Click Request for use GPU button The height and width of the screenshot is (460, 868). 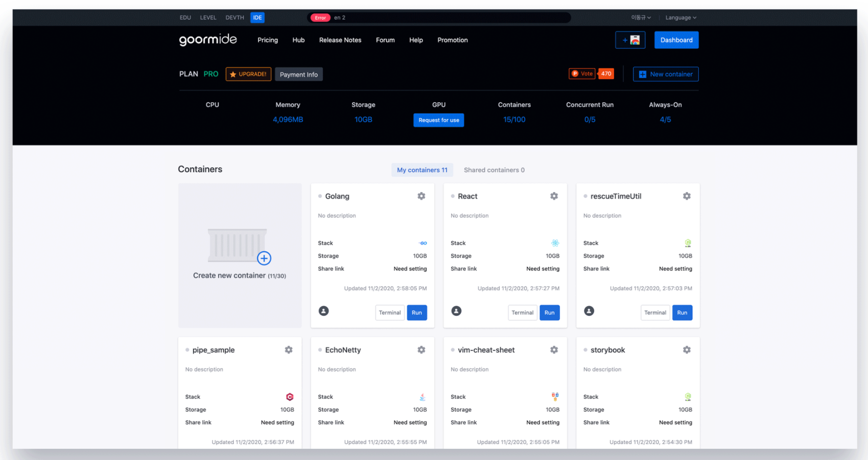[439, 120]
